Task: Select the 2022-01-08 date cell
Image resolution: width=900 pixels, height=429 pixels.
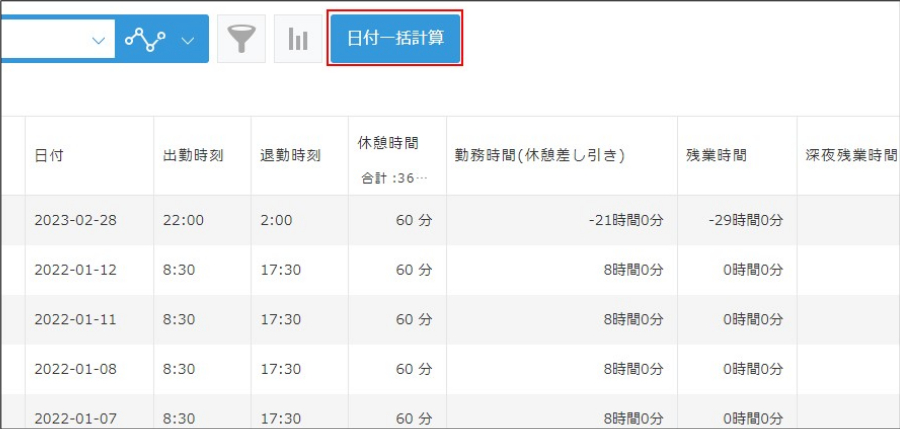Action: coord(75,369)
